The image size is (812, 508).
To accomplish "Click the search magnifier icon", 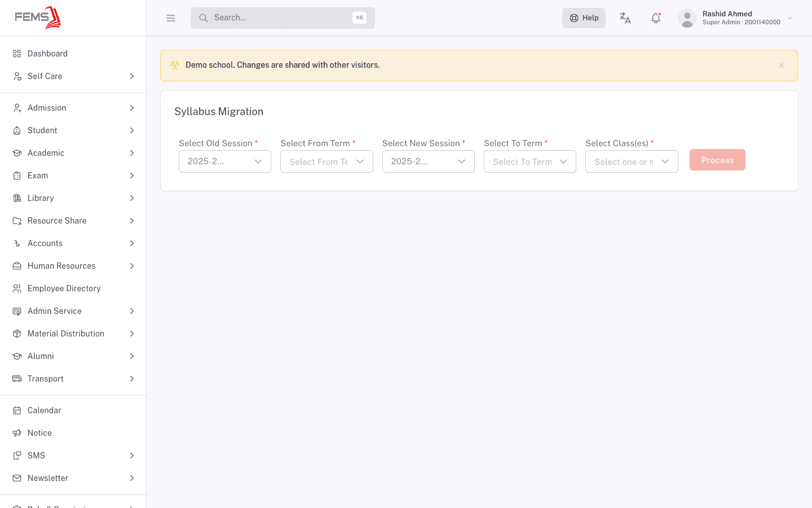I will (x=204, y=18).
